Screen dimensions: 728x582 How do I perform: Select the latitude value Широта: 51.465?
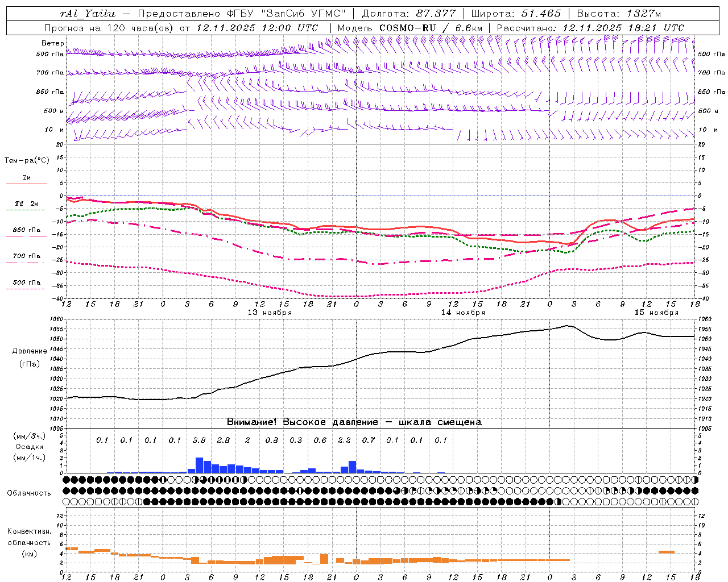[516, 14]
